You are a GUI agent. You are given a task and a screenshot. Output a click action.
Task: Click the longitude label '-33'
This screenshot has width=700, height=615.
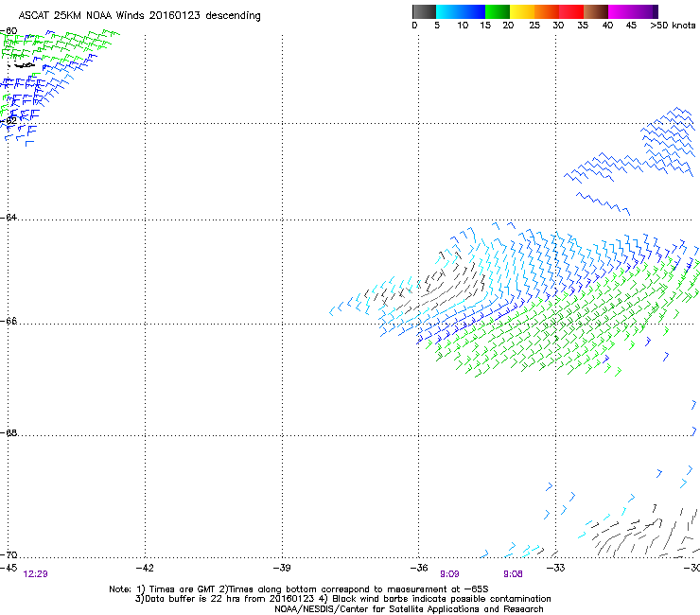coord(556,567)
